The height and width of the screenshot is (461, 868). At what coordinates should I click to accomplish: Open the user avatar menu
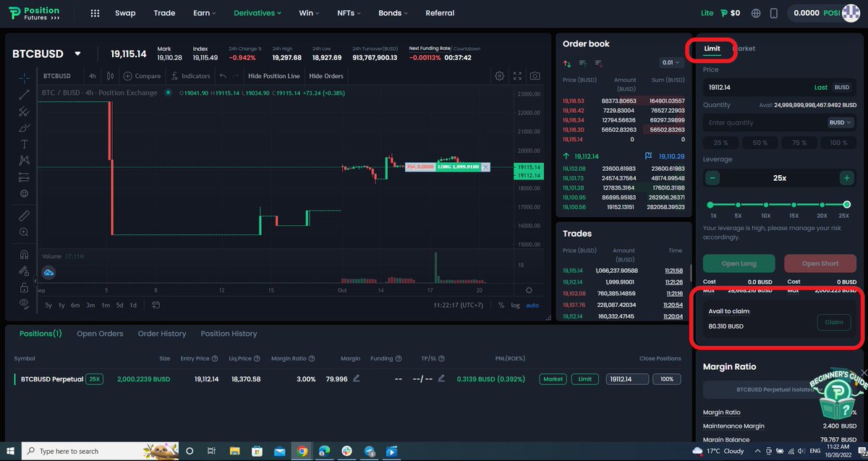(851, 13)
